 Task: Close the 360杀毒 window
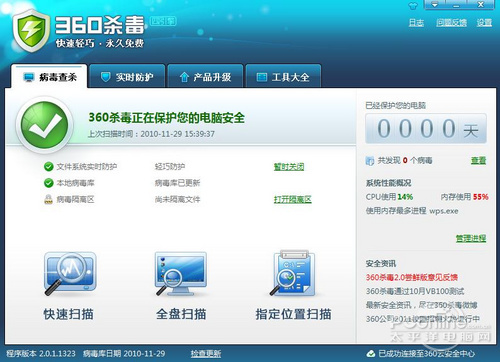tap(480, 5)
